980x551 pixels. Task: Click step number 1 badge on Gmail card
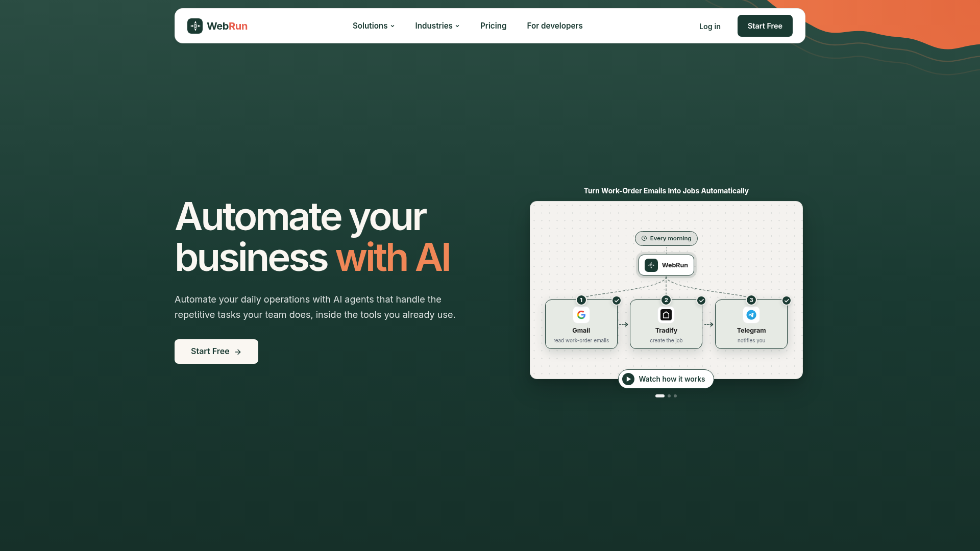(x=581, y=300)
